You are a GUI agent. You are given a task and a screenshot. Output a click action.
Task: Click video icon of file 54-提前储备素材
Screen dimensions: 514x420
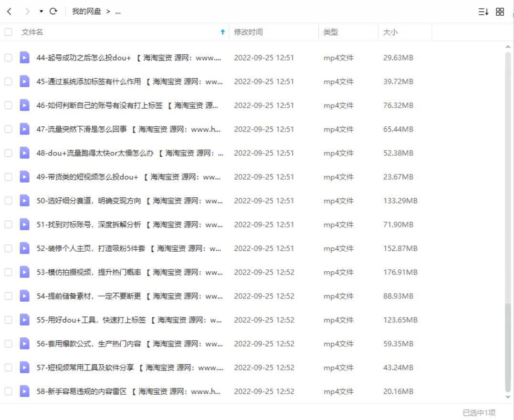pyautogui.click(x=25, y=296)
